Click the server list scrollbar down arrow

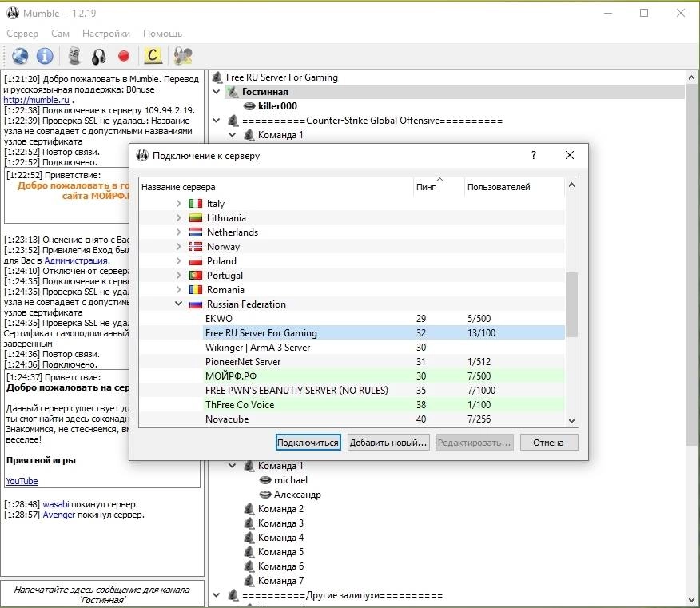pyautogui.click(x=572, y=420)
